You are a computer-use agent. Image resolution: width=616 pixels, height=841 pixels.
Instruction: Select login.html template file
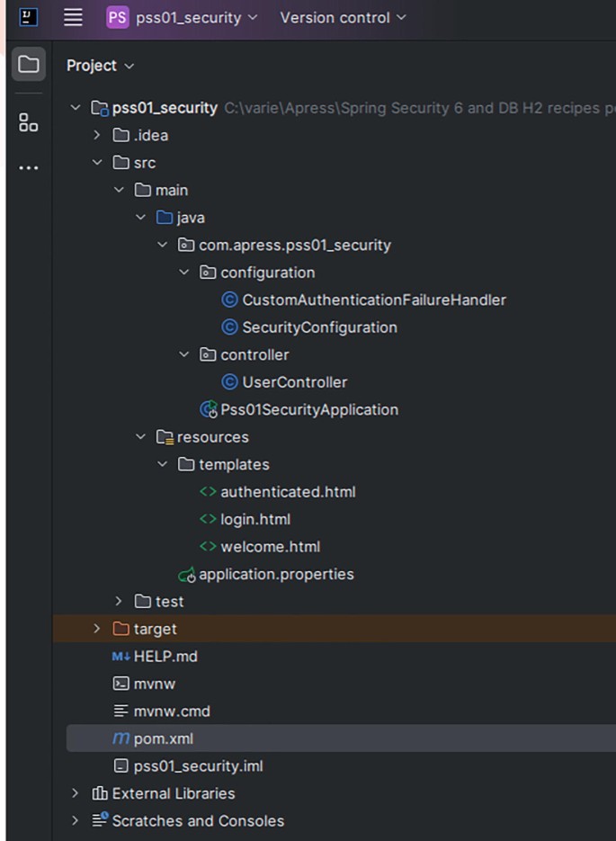(255, 519)
